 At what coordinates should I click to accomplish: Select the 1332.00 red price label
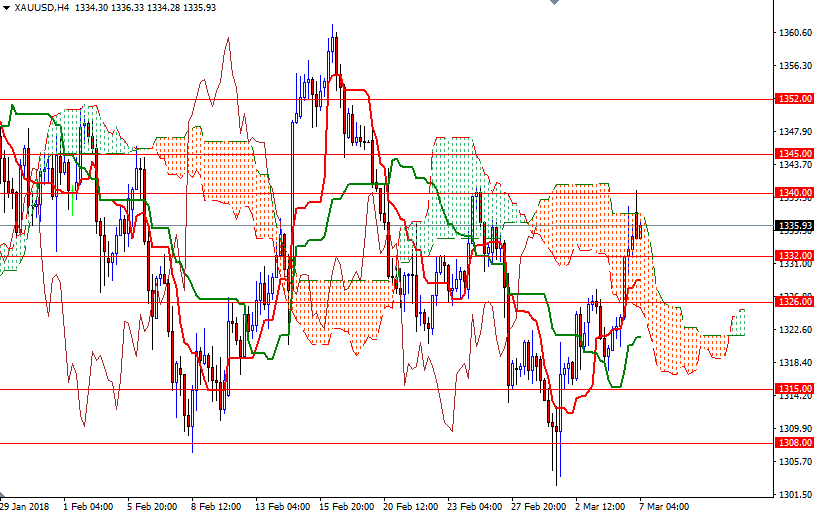794,256
